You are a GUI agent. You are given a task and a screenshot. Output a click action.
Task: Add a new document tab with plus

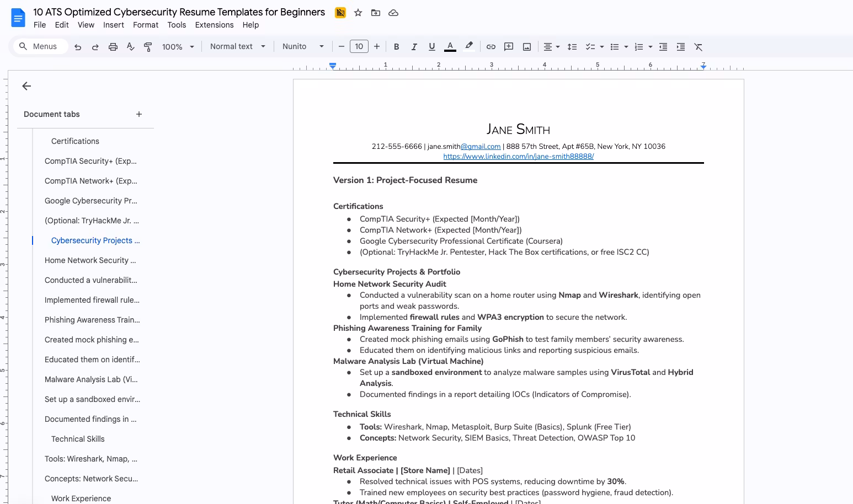coord(139,114)
